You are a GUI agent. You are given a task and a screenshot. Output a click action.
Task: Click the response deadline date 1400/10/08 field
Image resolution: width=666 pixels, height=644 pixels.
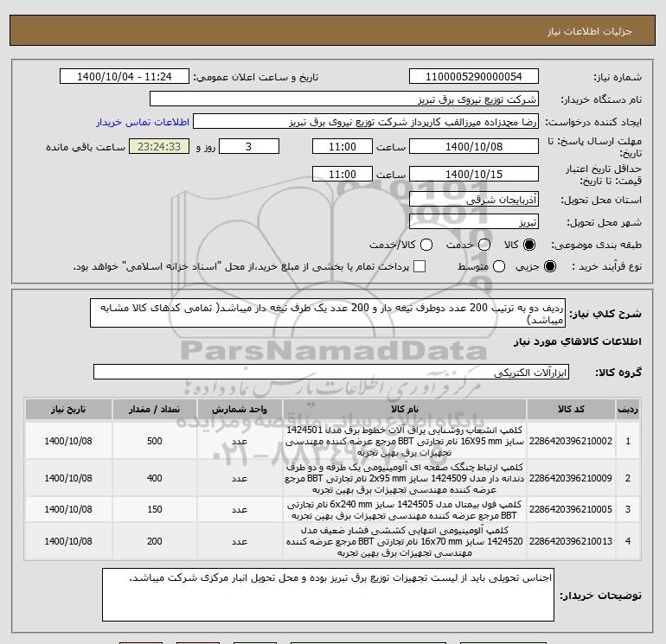pyautogui.click(x=474, y=146)
